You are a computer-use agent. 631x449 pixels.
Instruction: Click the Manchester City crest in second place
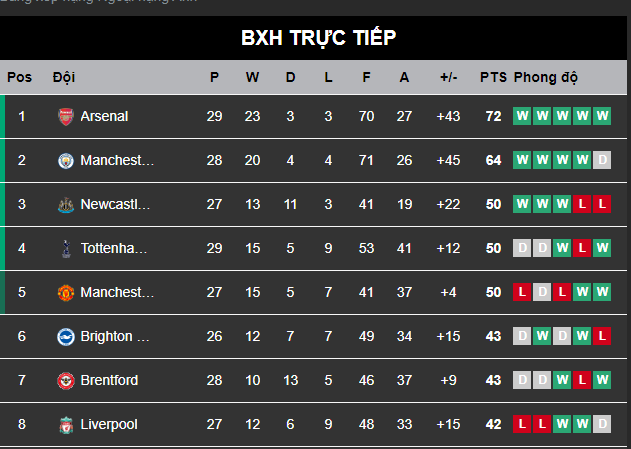(66, 161)
